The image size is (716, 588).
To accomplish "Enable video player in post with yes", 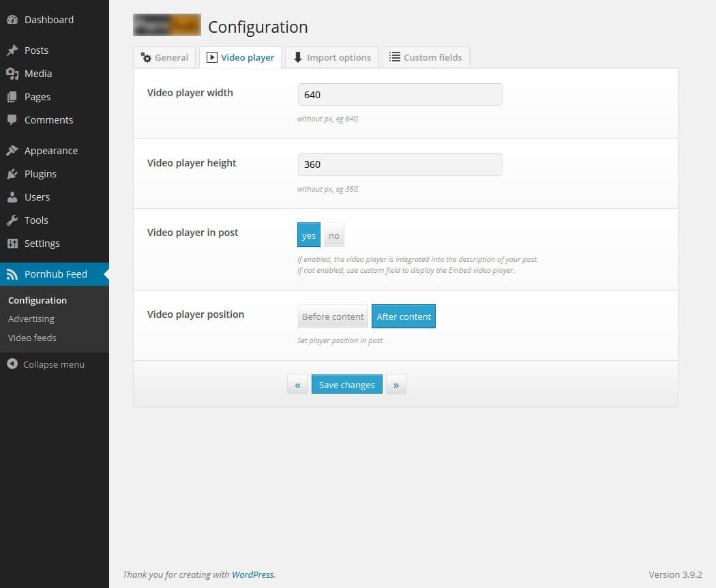I will coord(309,235).
